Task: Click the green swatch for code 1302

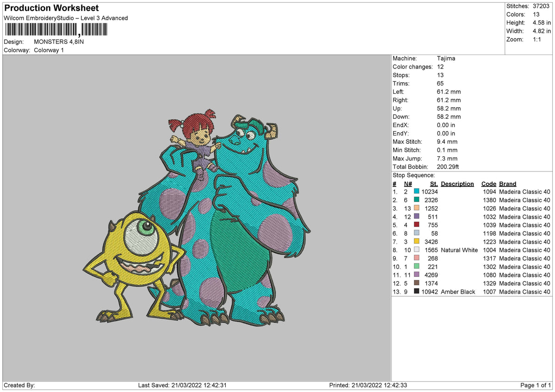Action: 417,266
